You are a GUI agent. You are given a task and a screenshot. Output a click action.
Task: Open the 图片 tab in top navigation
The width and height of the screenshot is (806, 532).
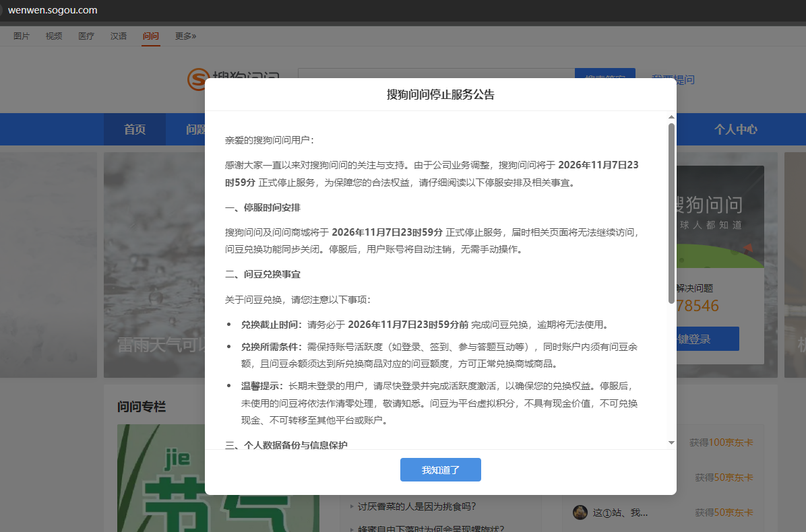coord(22,36)
